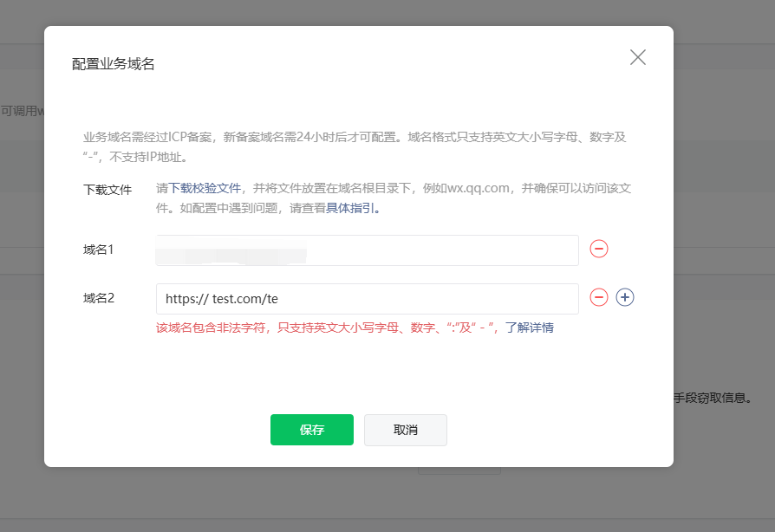Viewport: 775px width, 532px height.
Task: Click the ICP备案 notice paragraph
Action: point(355,146)
